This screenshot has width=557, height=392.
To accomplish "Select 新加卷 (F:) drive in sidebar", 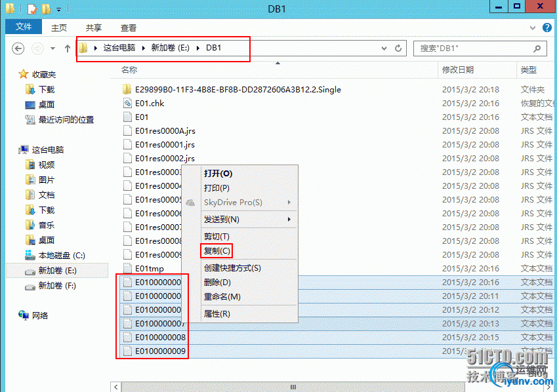I will (x=57, y=286).
